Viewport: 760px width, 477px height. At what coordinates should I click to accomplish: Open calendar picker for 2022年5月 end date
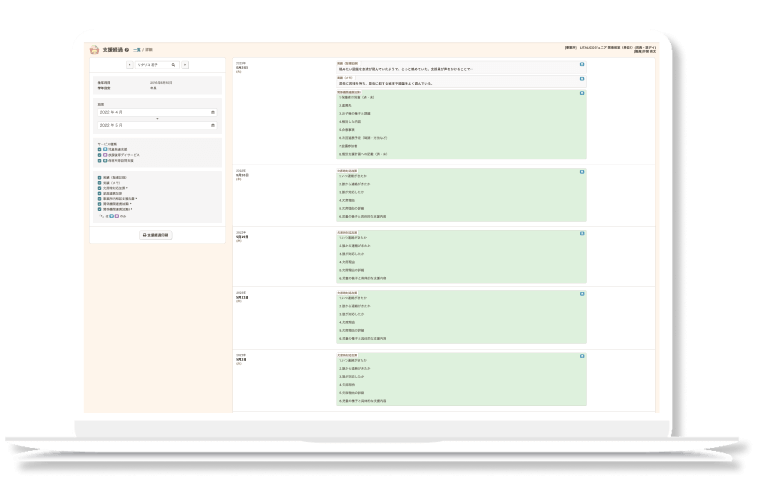click(212, 125)
